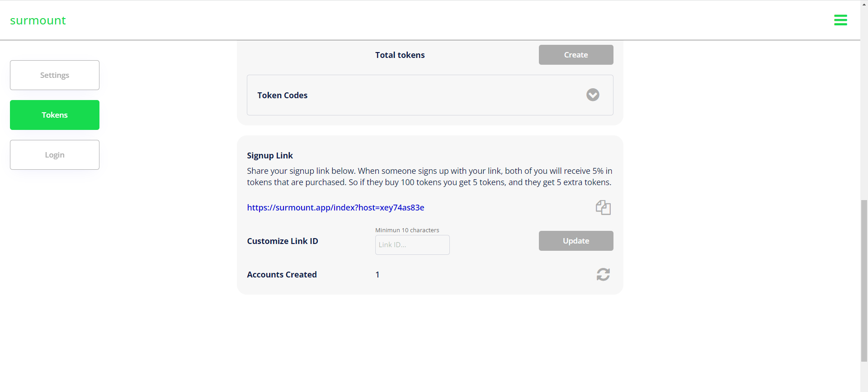Click the signup link description paragraph

point(429,177)
